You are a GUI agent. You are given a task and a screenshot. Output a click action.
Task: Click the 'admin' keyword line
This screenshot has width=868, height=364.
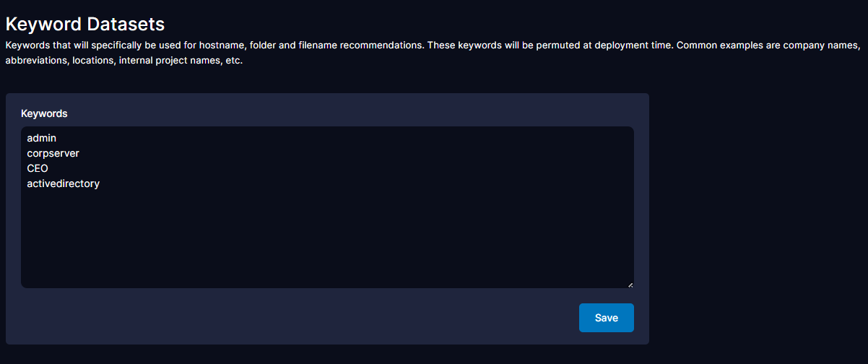[41, 137]
